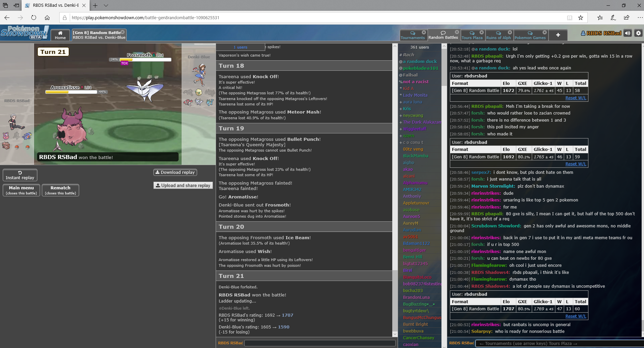Close the Random Battles chat tab
Viewport: 644px width, 348px height.
(457, 32)
